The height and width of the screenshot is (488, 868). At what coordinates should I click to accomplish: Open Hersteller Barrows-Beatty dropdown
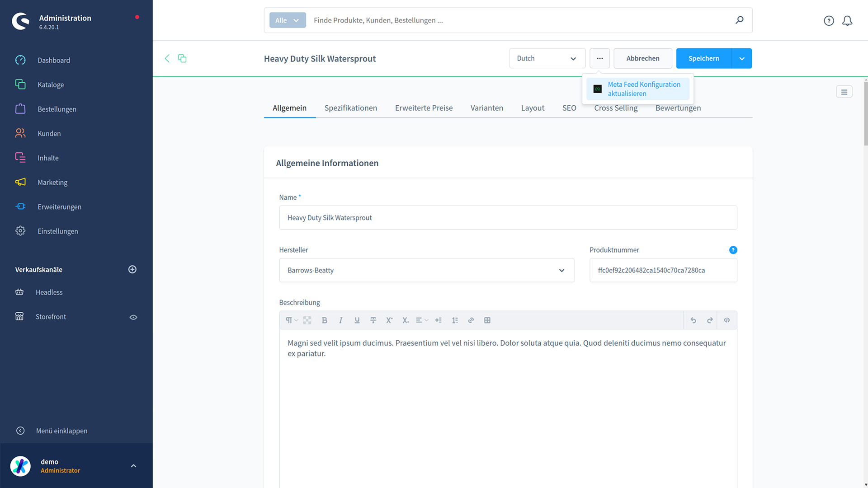pyautogui.click(x=426, y=270)
